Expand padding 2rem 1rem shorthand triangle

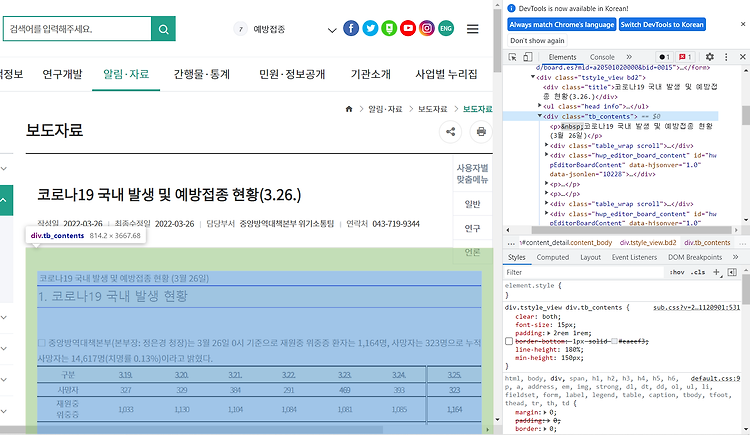548,333
